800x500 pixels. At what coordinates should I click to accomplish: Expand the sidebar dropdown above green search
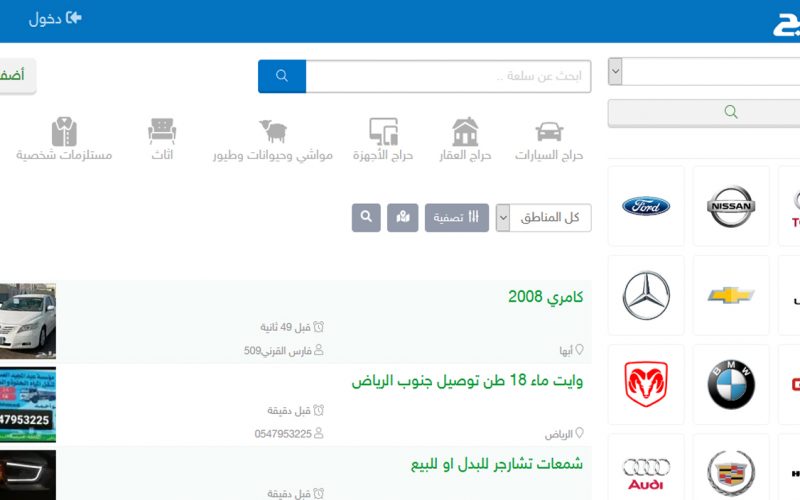tap(704, 71)
